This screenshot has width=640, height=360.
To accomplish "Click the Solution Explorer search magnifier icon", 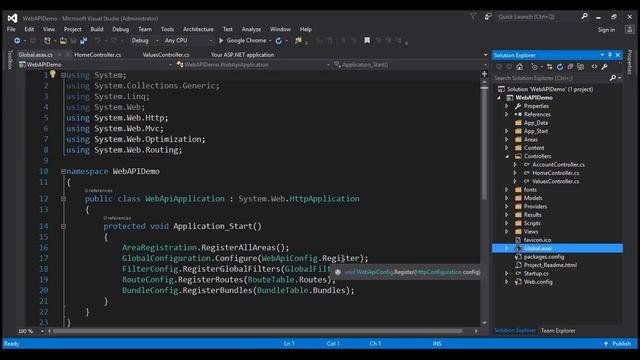I will point(613,78).
